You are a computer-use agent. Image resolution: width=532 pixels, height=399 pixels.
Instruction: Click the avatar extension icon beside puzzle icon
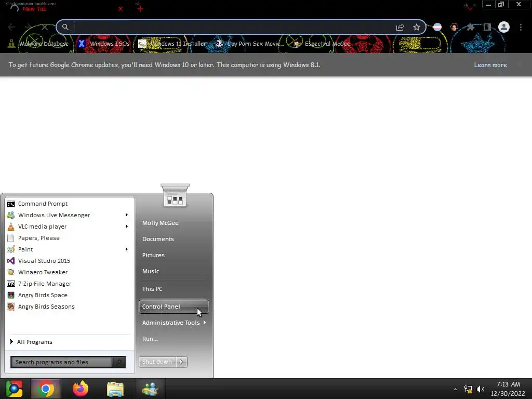454,27
